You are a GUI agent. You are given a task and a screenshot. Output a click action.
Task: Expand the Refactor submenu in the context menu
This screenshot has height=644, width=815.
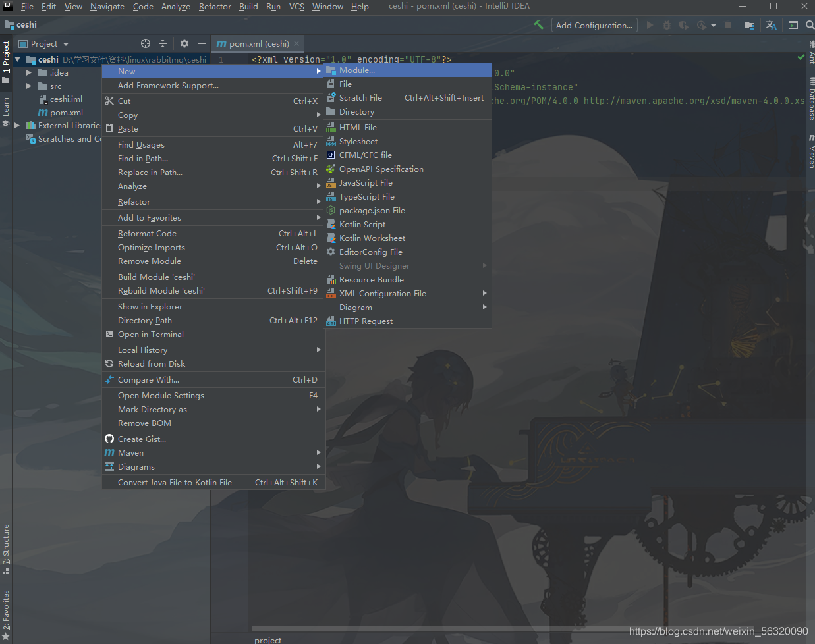point(213,202)
